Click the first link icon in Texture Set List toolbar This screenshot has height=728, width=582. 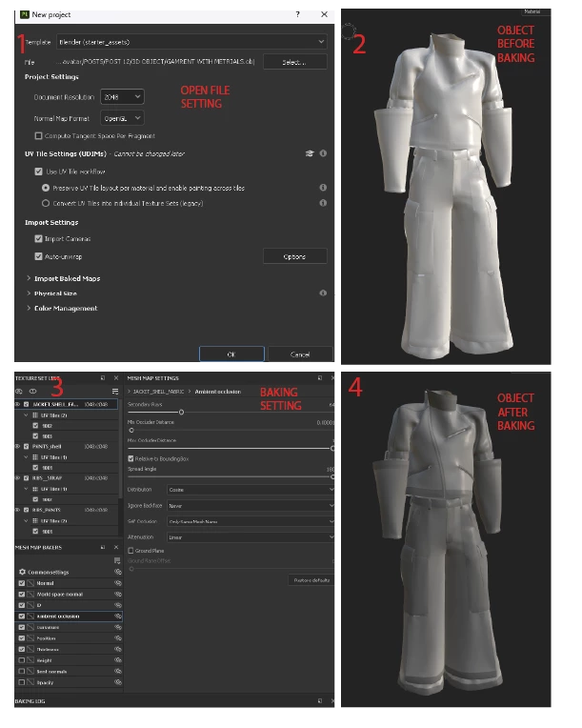pos(19,392)
